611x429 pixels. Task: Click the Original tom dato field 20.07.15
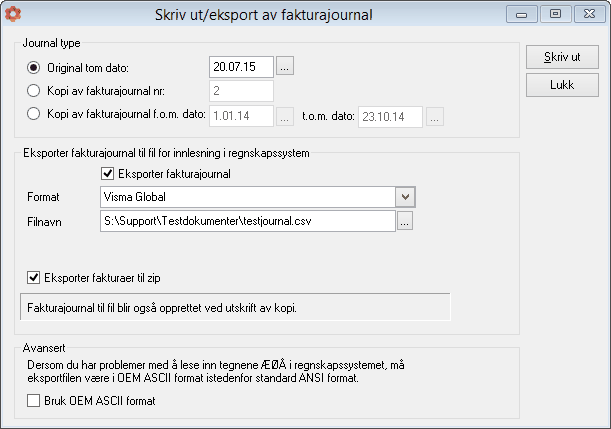coord(241,67)
